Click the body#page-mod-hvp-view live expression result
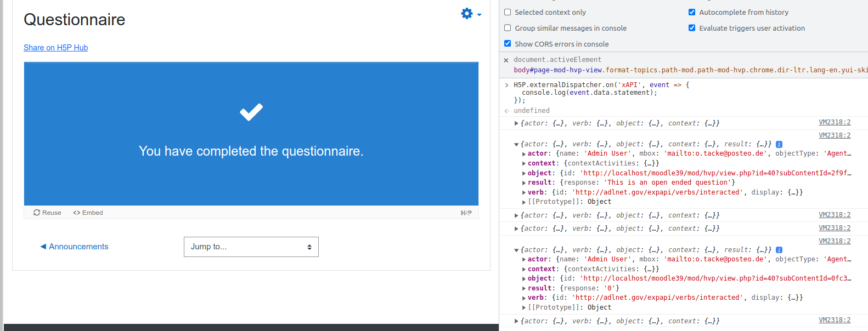 pos(690,70)
